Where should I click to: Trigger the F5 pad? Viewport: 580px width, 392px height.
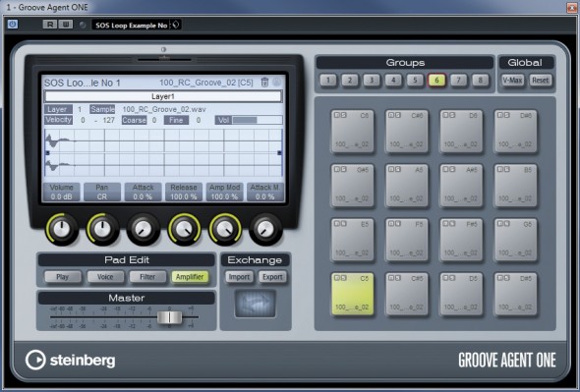point(407,240)
